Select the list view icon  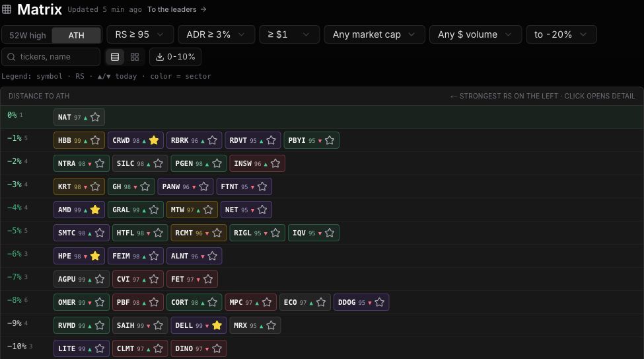tap(115, 57)
